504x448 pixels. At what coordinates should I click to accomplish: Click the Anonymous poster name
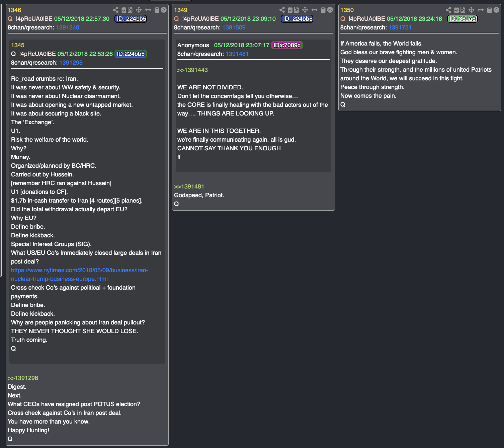click(x=193, y=45)
